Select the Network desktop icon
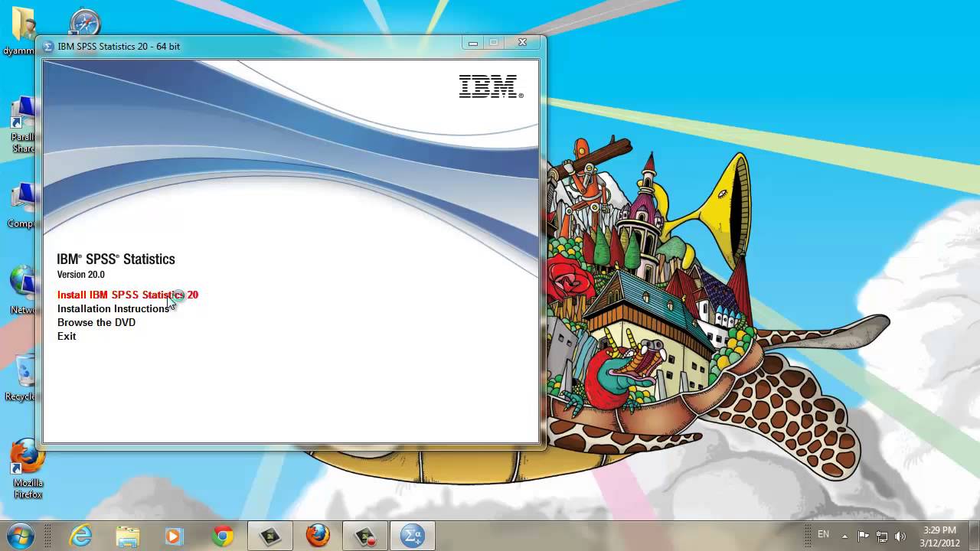This screenshot has height=551, width=980. [x=23, y=289]
